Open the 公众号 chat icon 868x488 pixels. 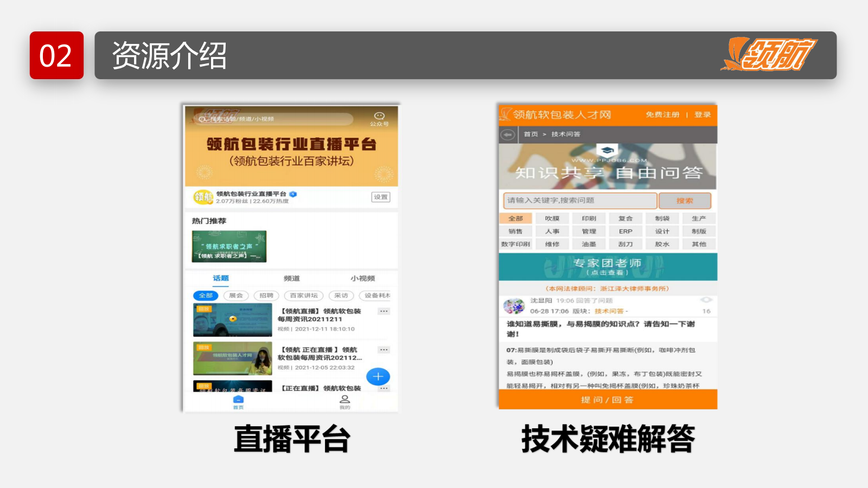point(378,115)
